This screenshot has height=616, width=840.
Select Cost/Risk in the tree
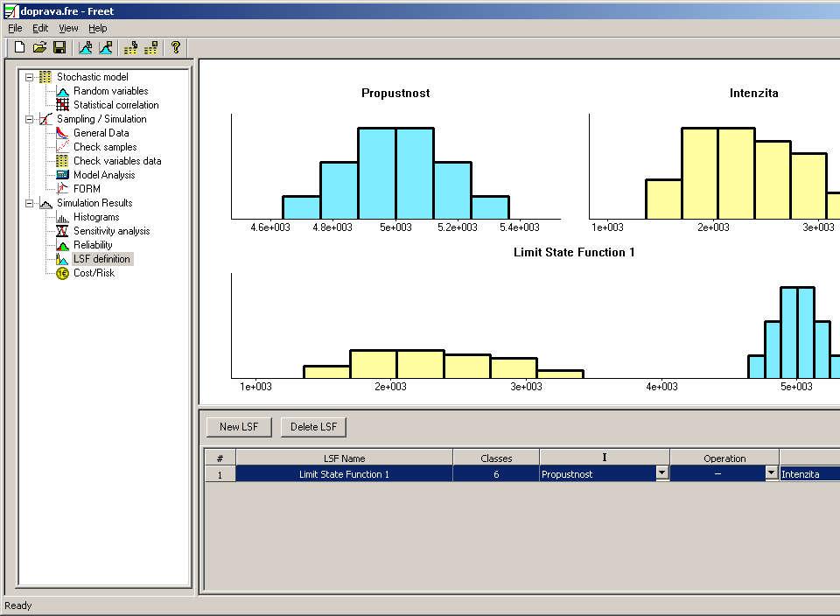coord(94,273)
